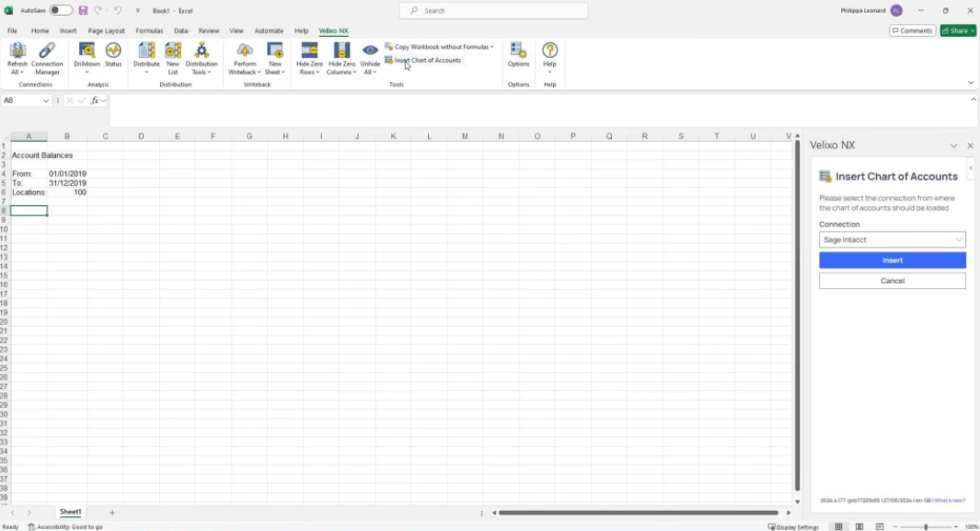
Task: Click the Drilldown tool icon
Action: pos(86,51)
